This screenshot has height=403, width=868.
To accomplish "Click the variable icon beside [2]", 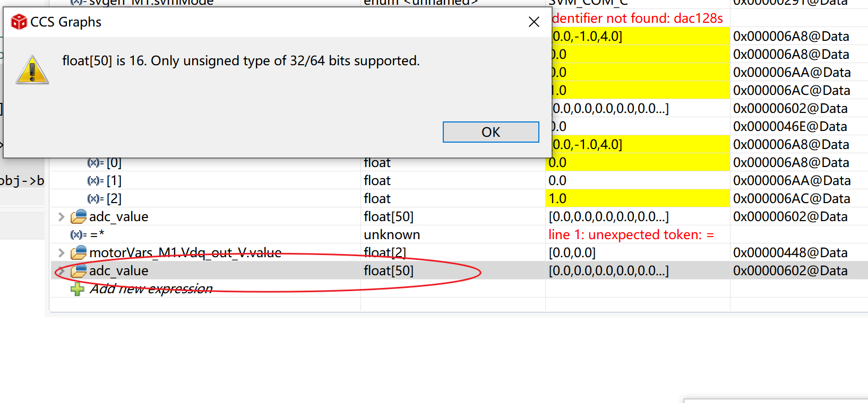I will [95, 199].
